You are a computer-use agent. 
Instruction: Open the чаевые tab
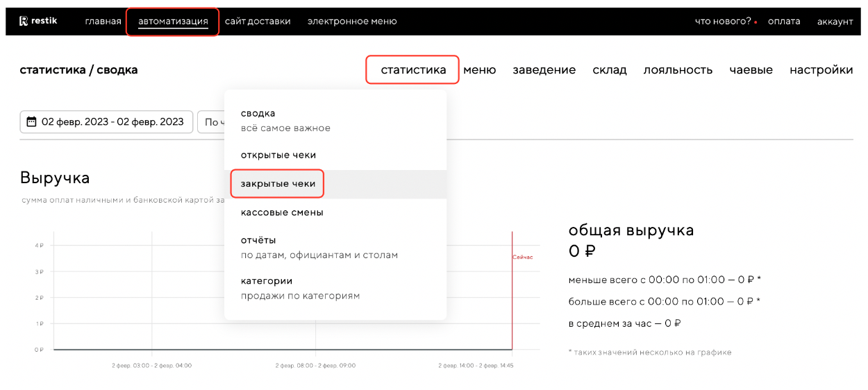click(751, 69)
